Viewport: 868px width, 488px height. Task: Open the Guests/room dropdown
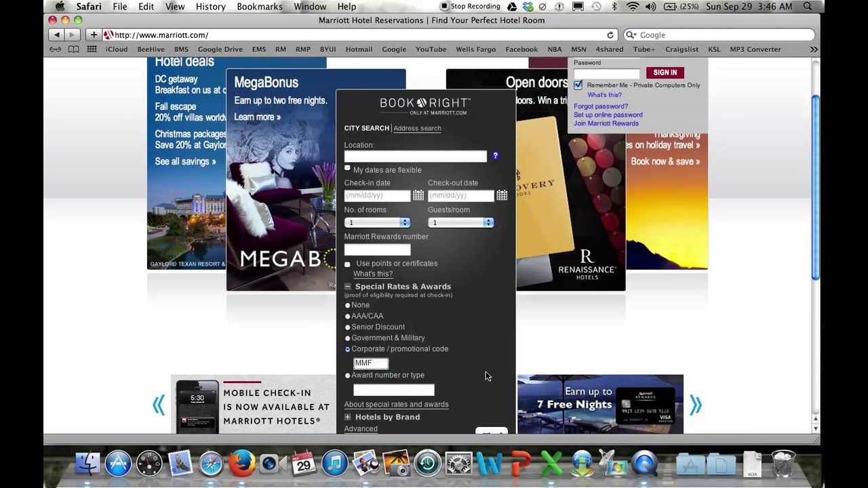point(460,223)
